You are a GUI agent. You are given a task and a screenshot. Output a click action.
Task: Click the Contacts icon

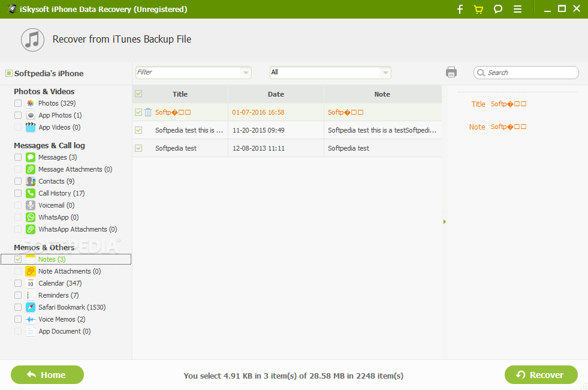point(31,181)
